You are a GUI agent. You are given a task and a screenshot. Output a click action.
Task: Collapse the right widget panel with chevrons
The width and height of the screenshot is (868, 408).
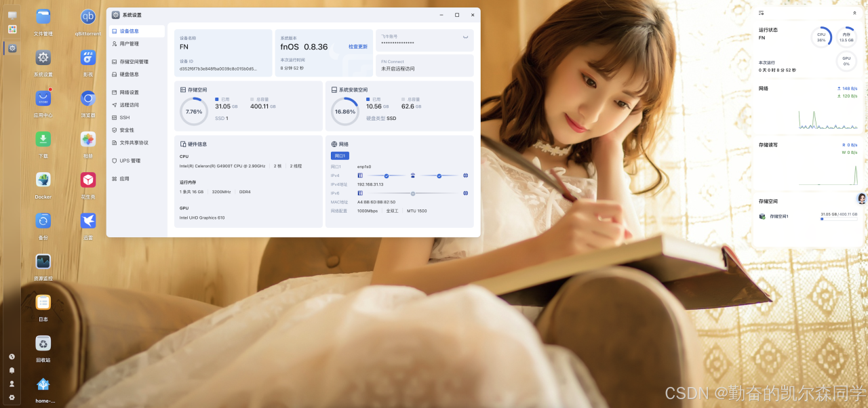(x=854, y=13)
